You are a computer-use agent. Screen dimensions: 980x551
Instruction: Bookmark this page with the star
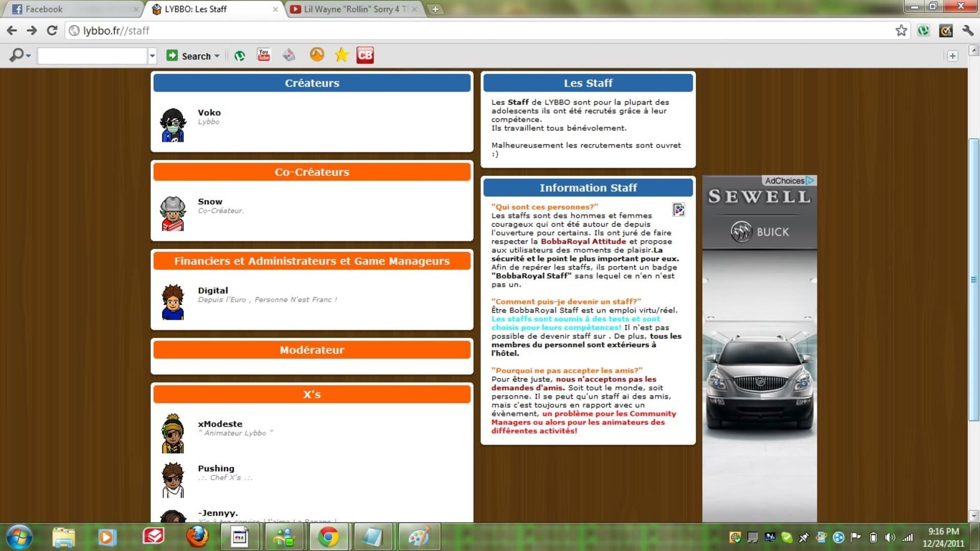[x=901, y=31]
